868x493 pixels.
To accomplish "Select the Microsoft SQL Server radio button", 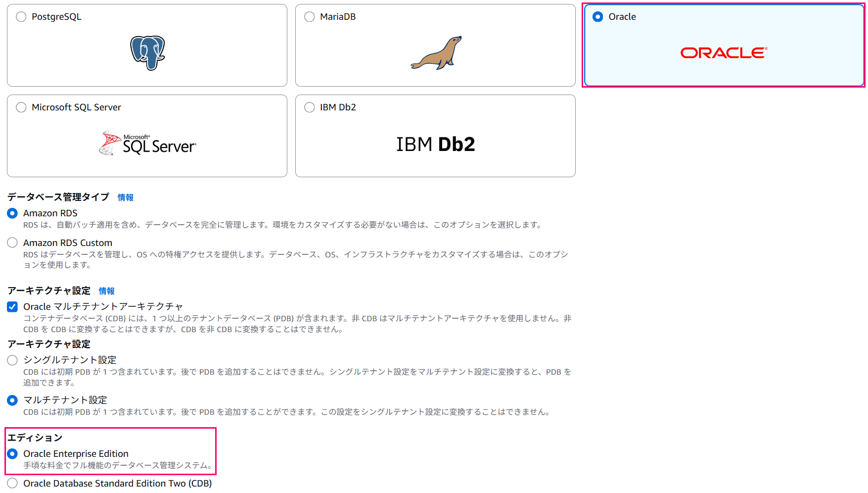I will click(21, 107).
